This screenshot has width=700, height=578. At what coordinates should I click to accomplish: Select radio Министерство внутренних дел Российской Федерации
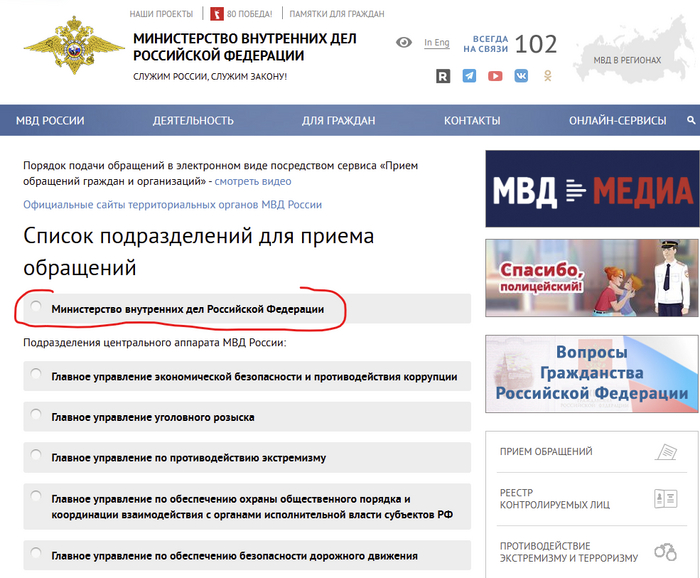(36, 306)
